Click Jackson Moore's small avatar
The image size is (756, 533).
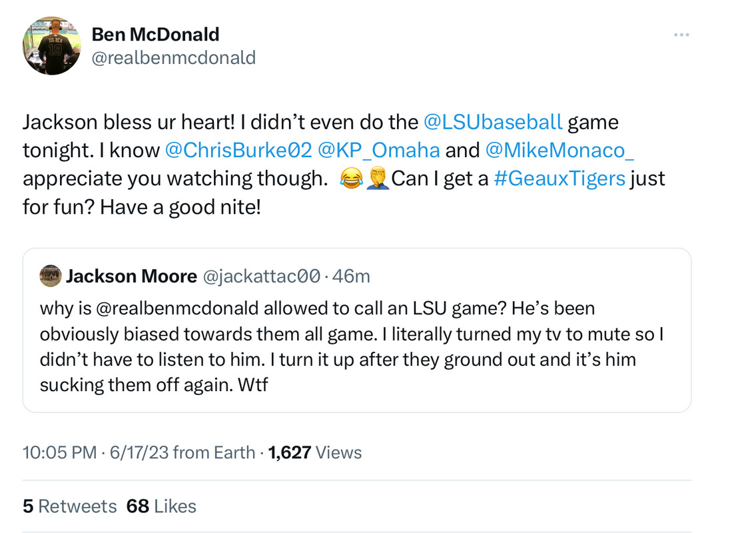[50, 276]
